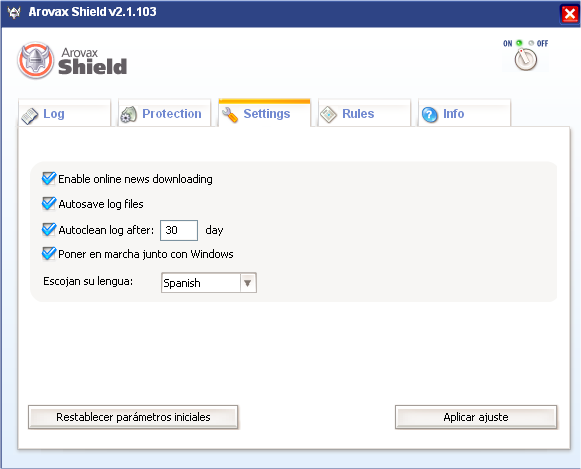Click the Settings wrench icon
The image size is (581, 469).
(230, 115)
